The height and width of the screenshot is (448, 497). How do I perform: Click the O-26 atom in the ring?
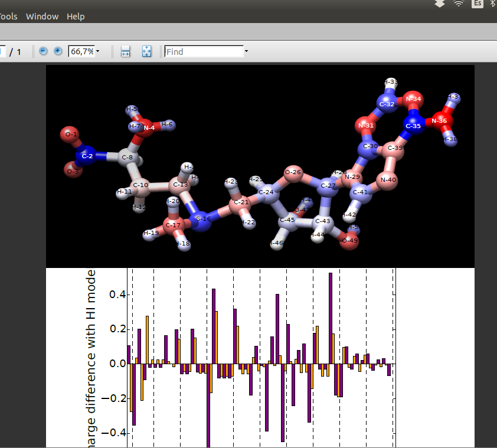click(x=293, y=172)
